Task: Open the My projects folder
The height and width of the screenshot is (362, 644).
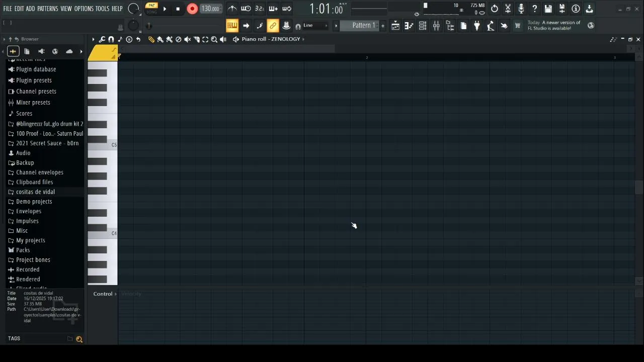Action: pos(31,240)
